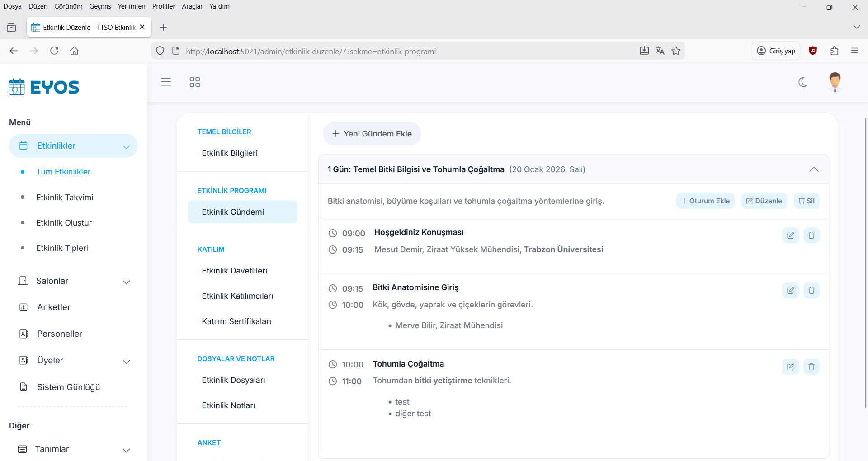Bookmark this page with the star icon

(x=676, y=51)
